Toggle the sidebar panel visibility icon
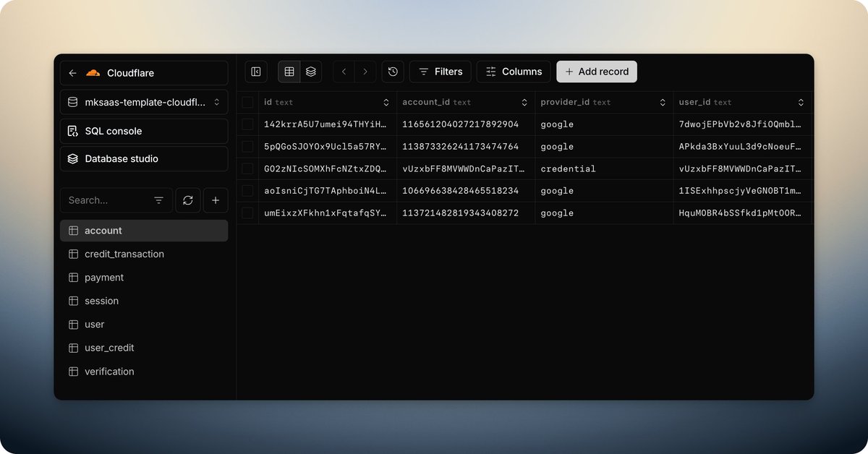This screenshot has height=454, width=868. pos(255,72)
